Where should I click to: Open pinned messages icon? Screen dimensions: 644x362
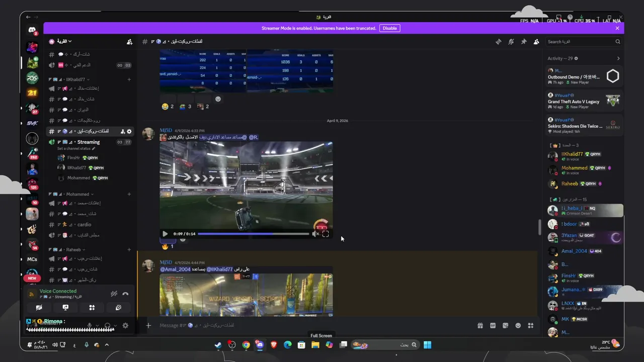click(x=524, y=42)
